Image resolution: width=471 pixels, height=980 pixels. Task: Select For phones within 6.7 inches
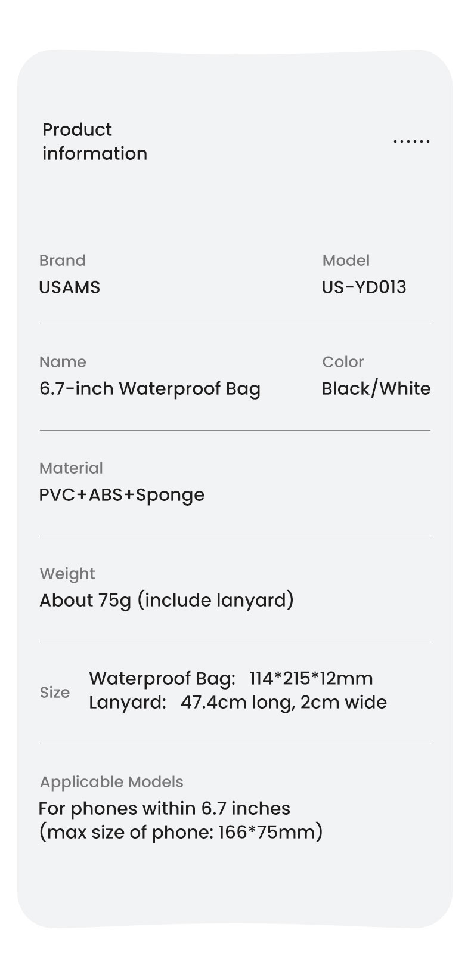[x=165, y=809]
